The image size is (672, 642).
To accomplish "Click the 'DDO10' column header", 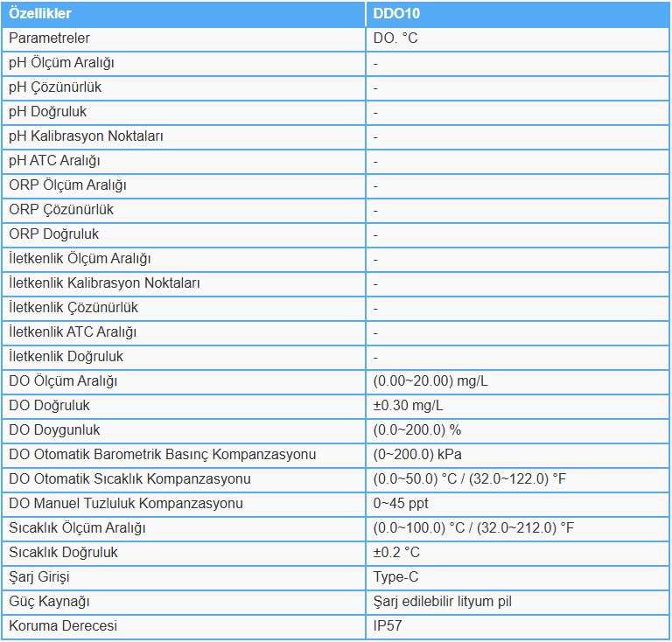I will point(518,14).
